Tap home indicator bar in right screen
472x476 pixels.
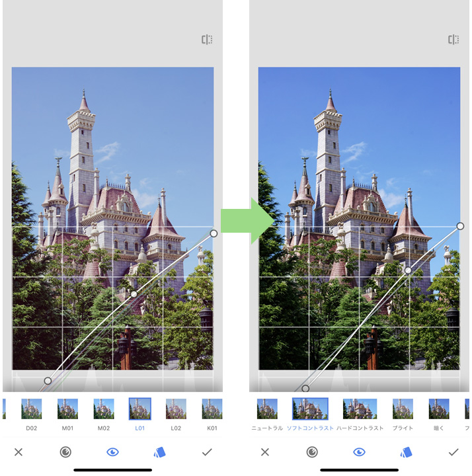[x=359, y=470]
